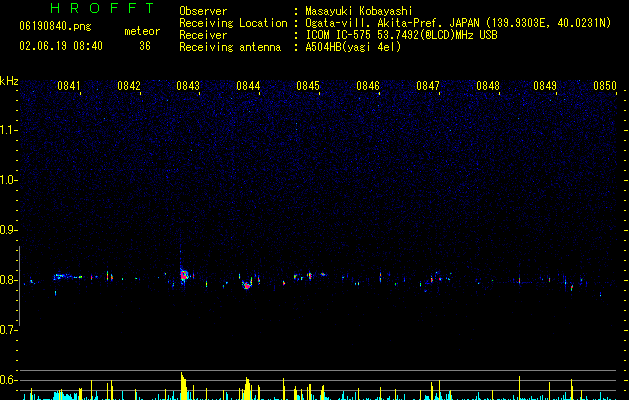The width and height of the screenshot is (629, 400).
Task: Select the ICOM IC-575 receiver value
Action: 401,35
